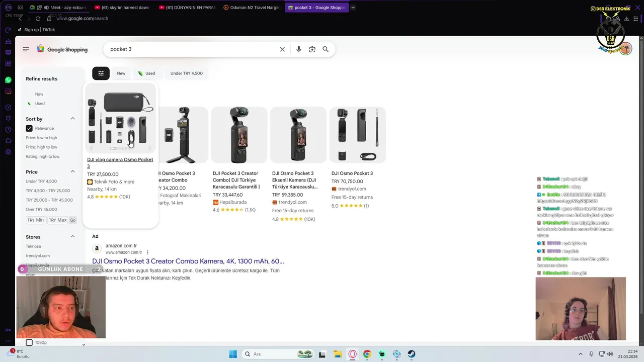
Task: Open Steam from the taskbar
Action: (411, 354)
